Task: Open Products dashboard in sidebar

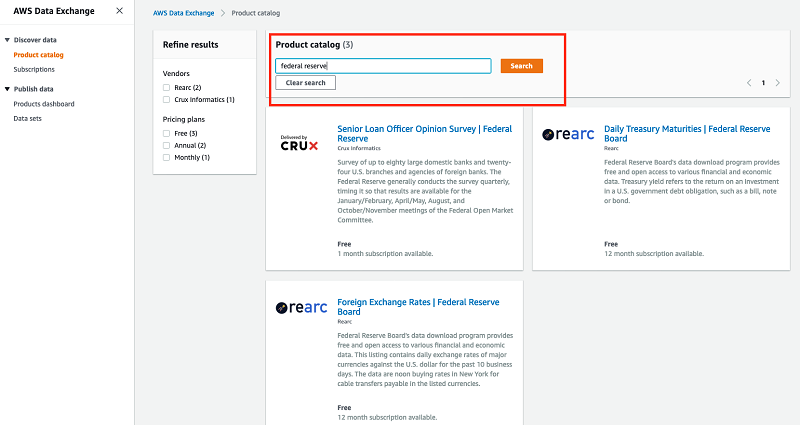Action: click(x=44, y=104)
